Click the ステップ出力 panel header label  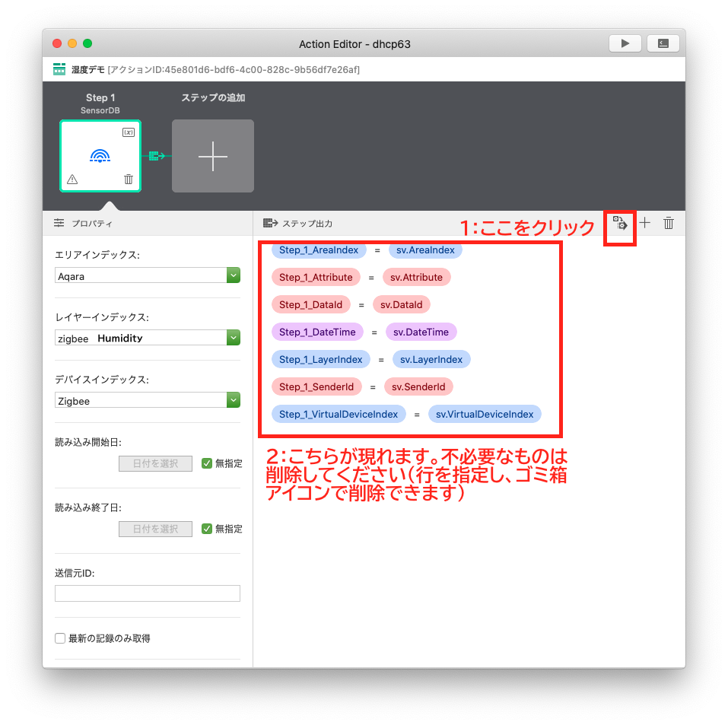pos(307,224)
